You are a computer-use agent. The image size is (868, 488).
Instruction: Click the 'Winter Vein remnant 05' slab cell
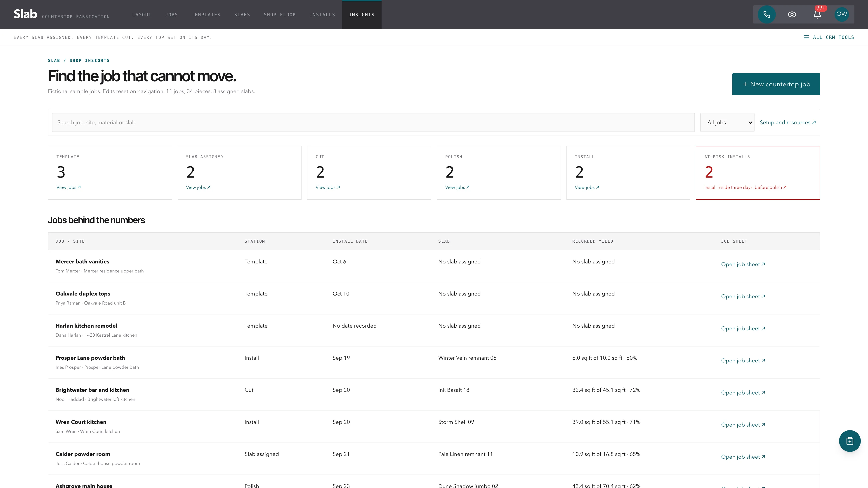pyautogui.click(x=467, y=358)
